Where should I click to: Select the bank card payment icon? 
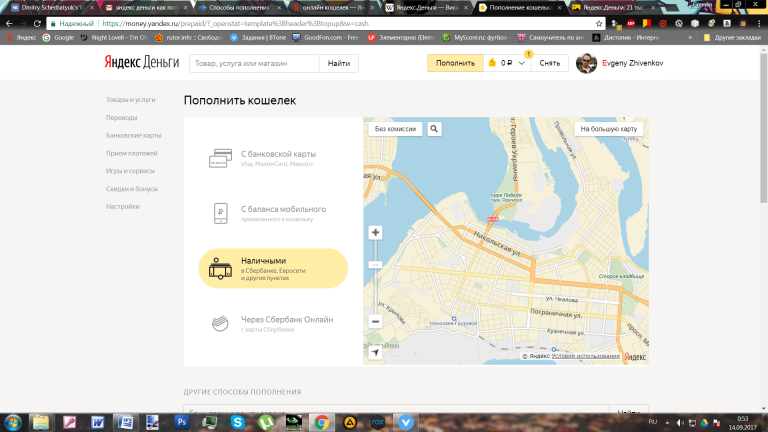click(x=220, y=158)
